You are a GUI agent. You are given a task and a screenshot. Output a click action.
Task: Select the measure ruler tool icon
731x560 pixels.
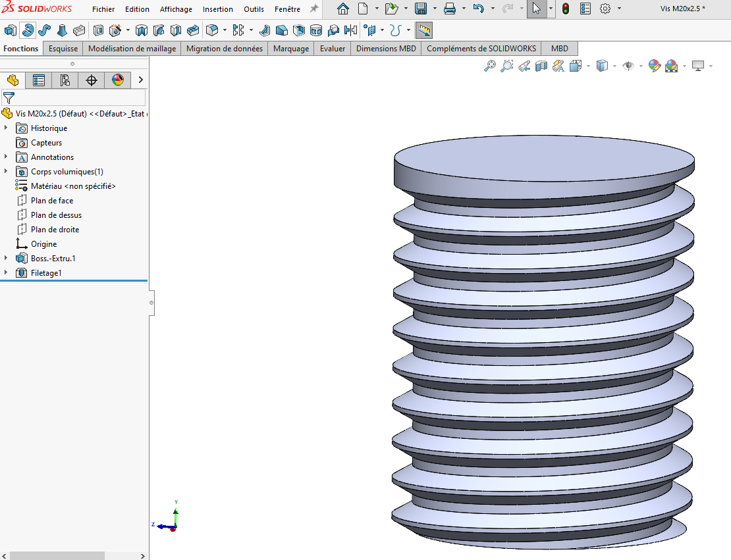tap(424, 30)
